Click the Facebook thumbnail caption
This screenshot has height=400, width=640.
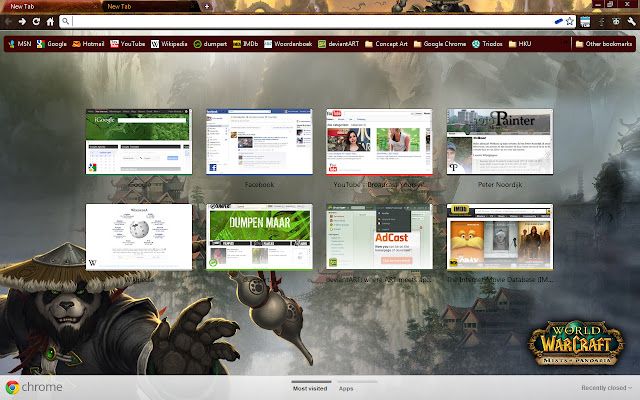coord(259,184)
